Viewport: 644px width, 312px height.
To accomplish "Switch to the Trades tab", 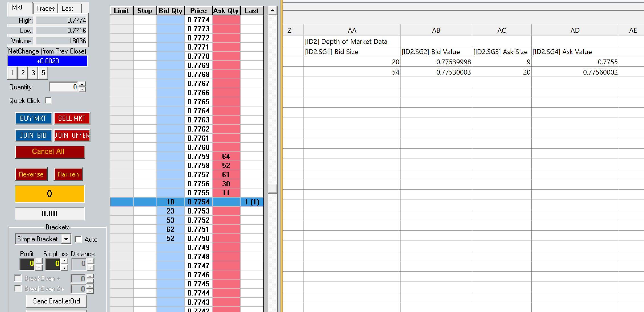I will coord(45,9).
